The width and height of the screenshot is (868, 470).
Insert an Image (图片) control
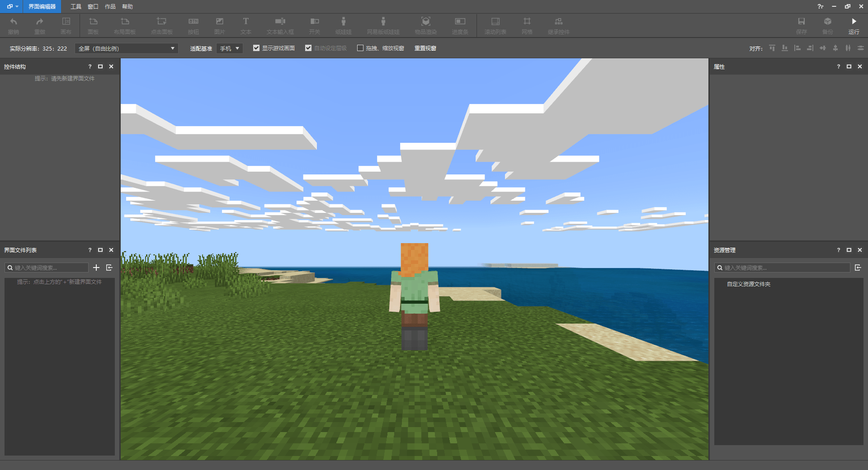pyautogui.click(x=220, y=25)
